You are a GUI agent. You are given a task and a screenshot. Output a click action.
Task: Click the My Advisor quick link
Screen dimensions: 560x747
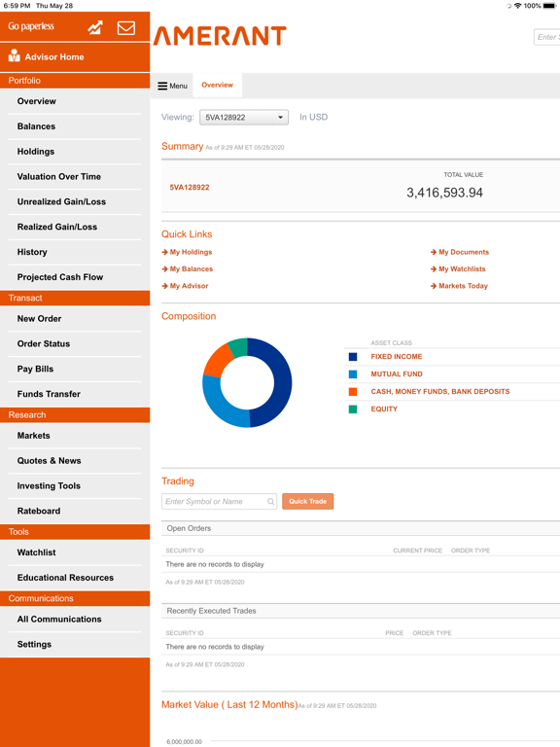(x=189, y=286)
